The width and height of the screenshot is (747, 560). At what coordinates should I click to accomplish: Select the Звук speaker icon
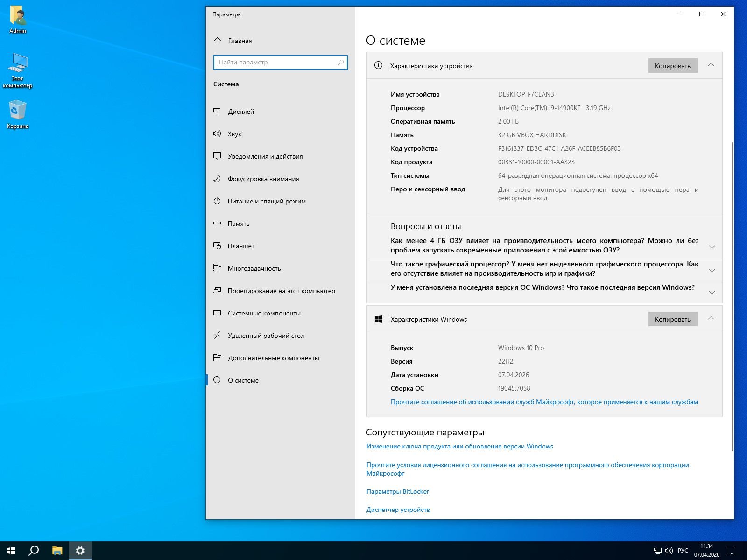pos(217,134)
